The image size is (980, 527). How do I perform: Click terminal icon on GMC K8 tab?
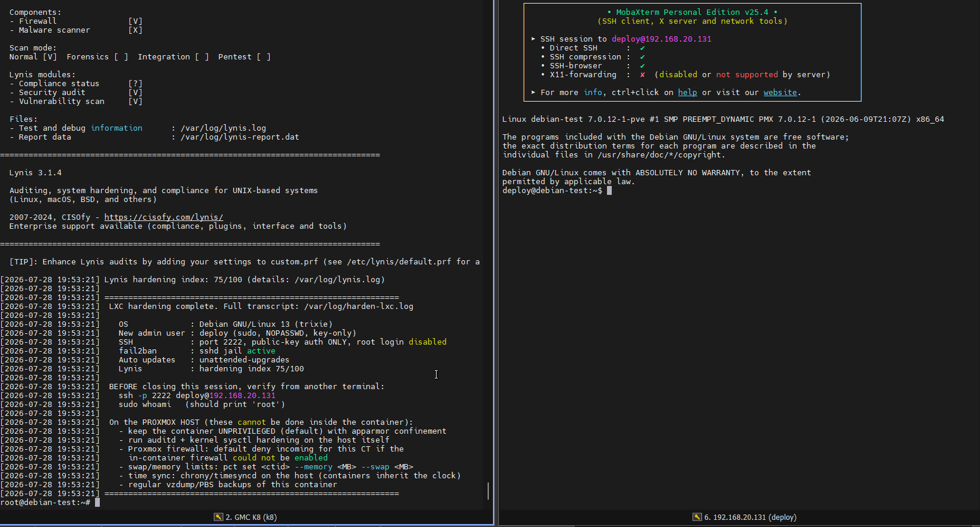click(219, 517)
